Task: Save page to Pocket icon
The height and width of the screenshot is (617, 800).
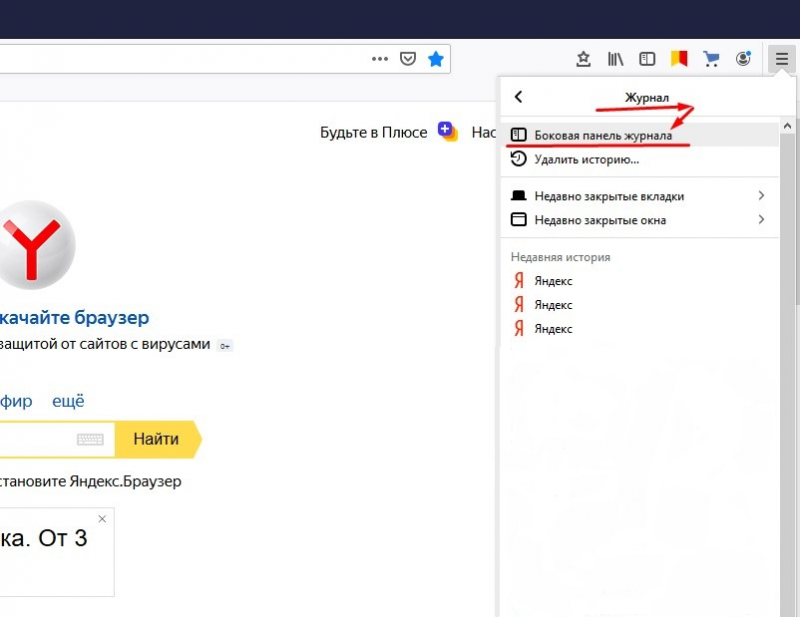Action: (408, 59)
